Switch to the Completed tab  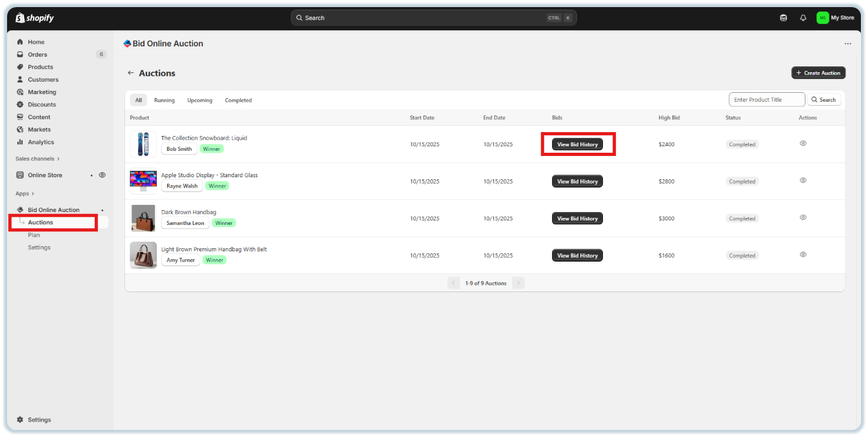(x=238, y=101)
